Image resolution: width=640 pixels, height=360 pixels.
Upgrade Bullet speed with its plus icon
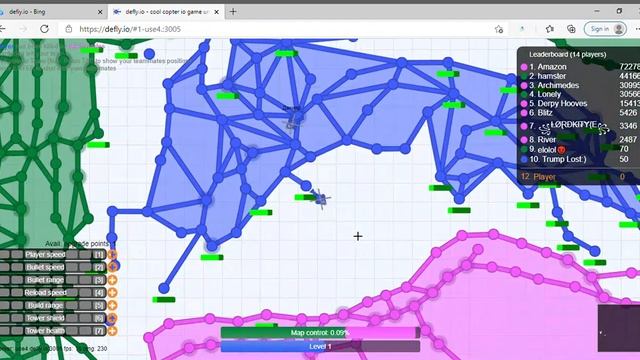click(112, 267)
